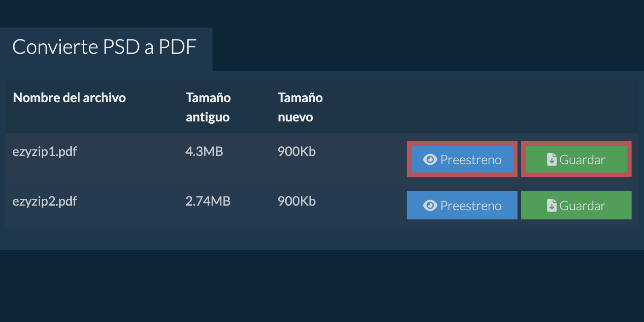
Task: Click the Tamaño antiguo column header
Action: pos(208,107)
